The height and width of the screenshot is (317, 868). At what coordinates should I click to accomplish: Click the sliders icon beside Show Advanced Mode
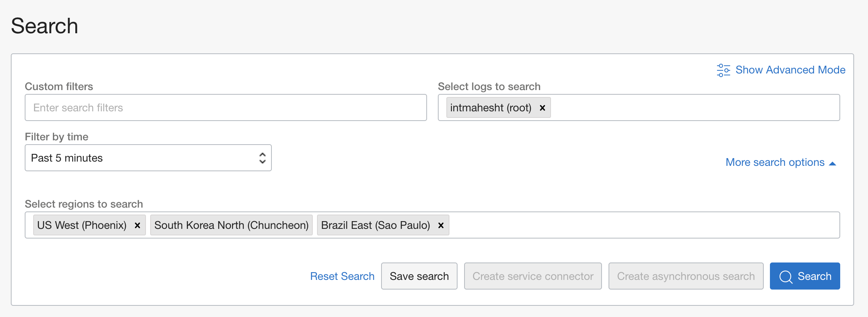(723, 70)
